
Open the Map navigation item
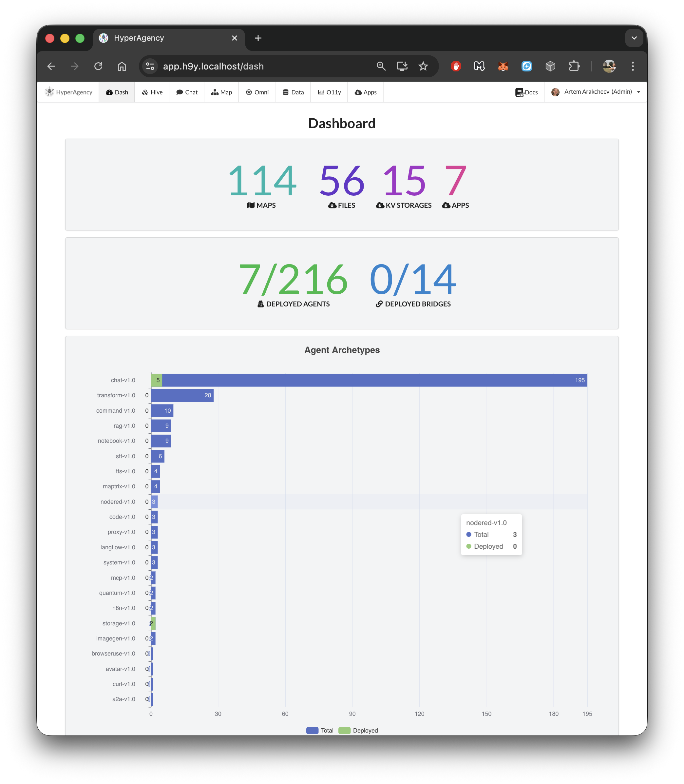[221, 92]
